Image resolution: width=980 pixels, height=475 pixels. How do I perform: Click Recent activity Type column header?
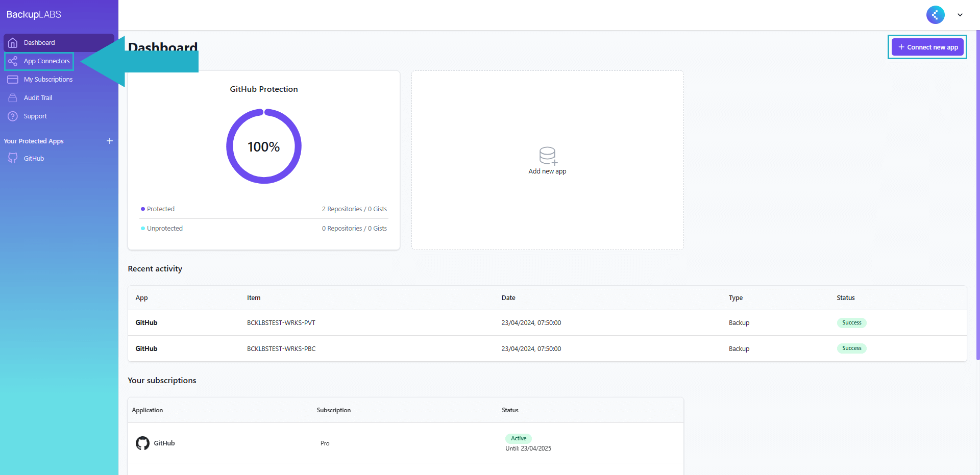[736, 298]
